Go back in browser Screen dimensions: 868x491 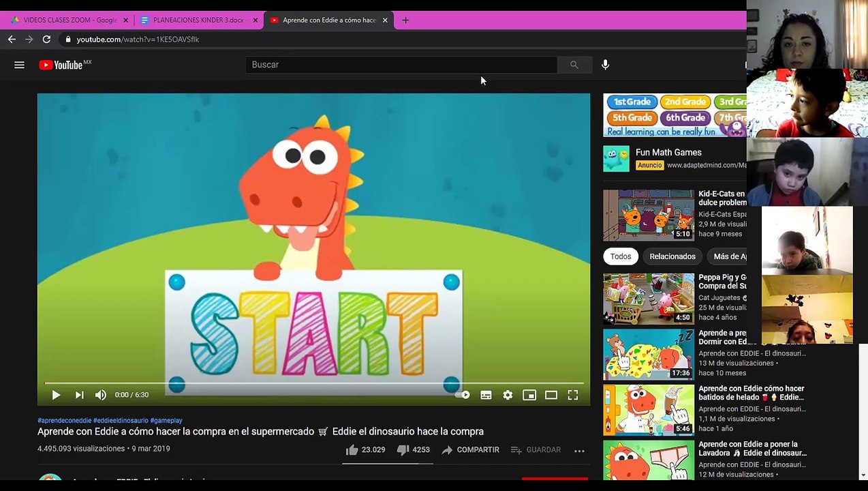(x=12, y=40)
